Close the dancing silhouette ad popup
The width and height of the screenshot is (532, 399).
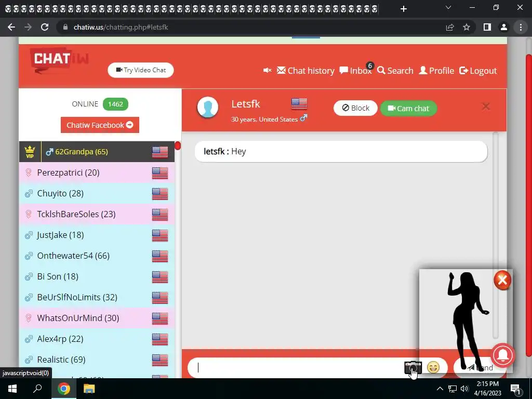point(502,280)
